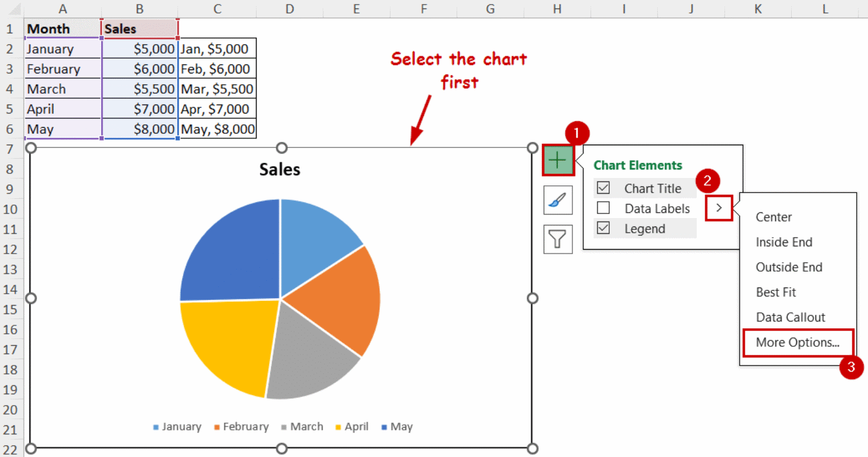Click the February legend marker
The width and height of the screenshot is (868, 457).
pos(217,427)
